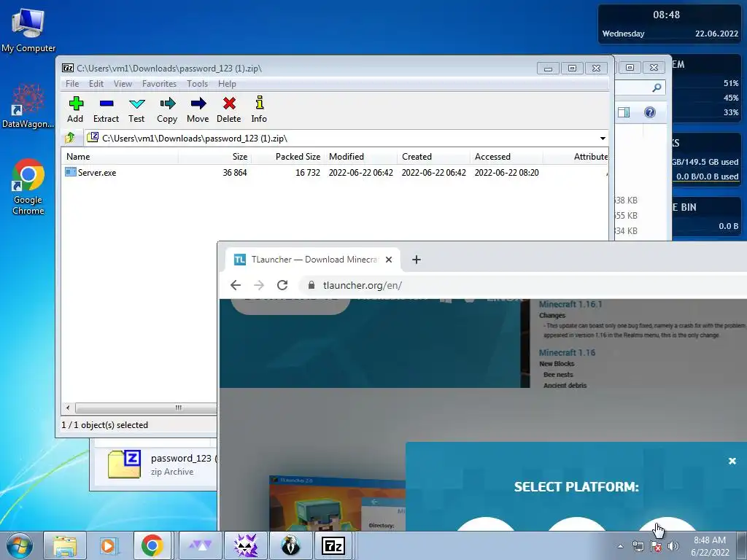Open the Windows Start menu
The image size is (747, 560).
click(20, 545)
